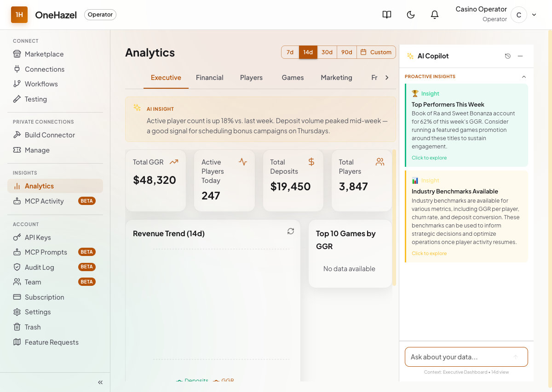Click the OneHazel 1H logo icon
This screenshot has height=392, width=552.
[x=19, y=15]
